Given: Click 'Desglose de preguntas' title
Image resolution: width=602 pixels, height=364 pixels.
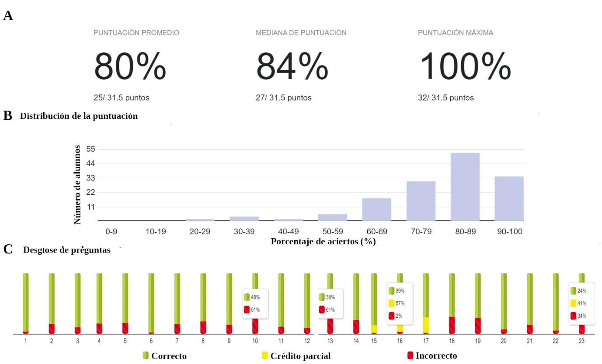Looking at the screenshot, I should [67, 250].
